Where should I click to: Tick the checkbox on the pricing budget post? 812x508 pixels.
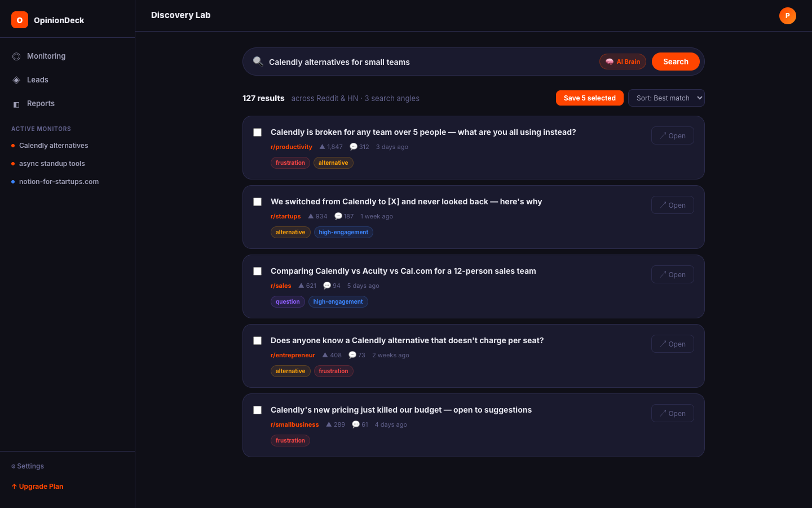(x=257, y=410)
